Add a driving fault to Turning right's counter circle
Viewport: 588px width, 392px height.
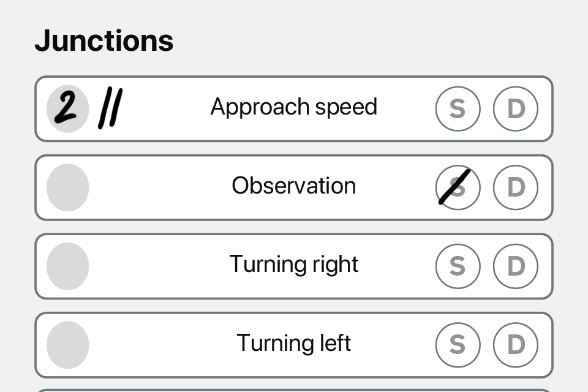(x=68, y=266)
